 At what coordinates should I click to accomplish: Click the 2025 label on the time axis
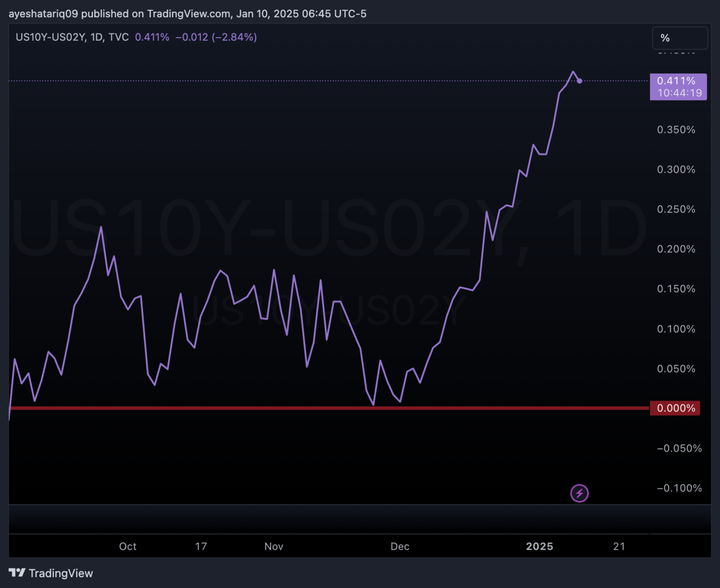(x=539, y=547)
